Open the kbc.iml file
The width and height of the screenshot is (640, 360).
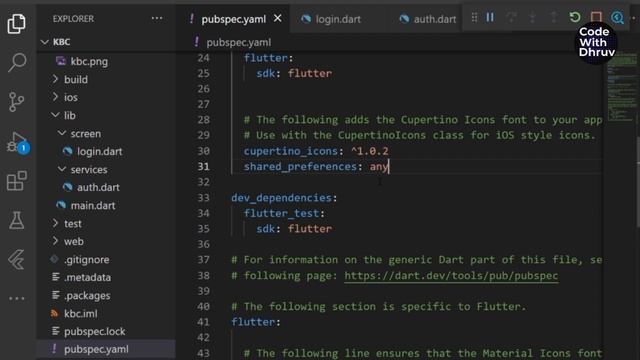tap(80, 313)
